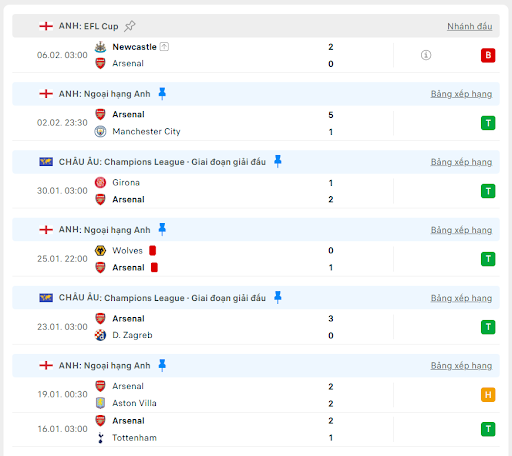512x456 pixels.
Task: Unpin the first Ngoại hạng Anh league header
Action: 162,94
